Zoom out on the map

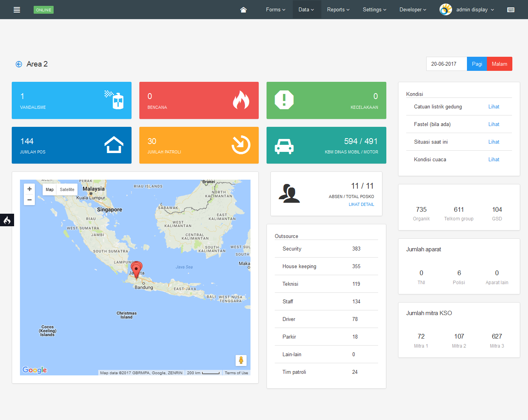point(29,200)
